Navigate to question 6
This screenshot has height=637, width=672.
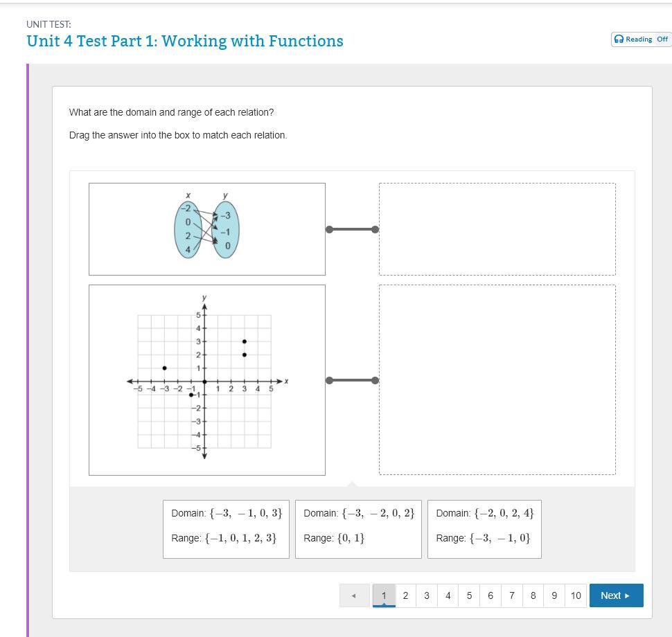490,595
